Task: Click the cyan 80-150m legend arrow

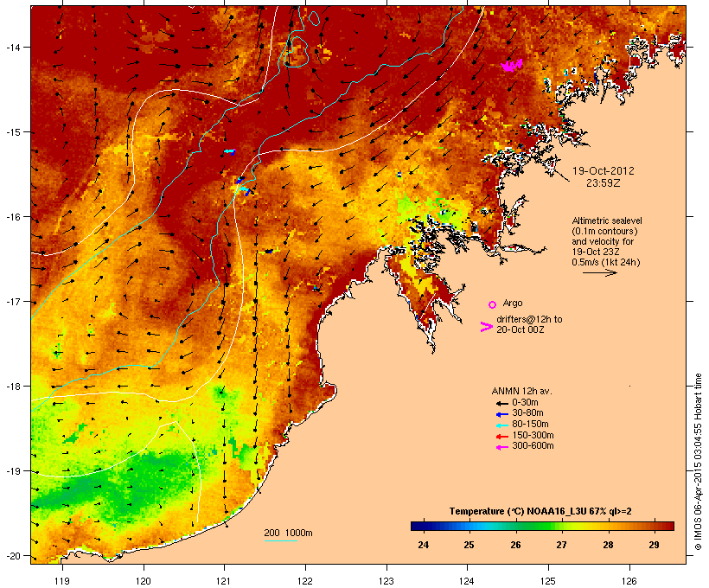Action: [501, 425]
